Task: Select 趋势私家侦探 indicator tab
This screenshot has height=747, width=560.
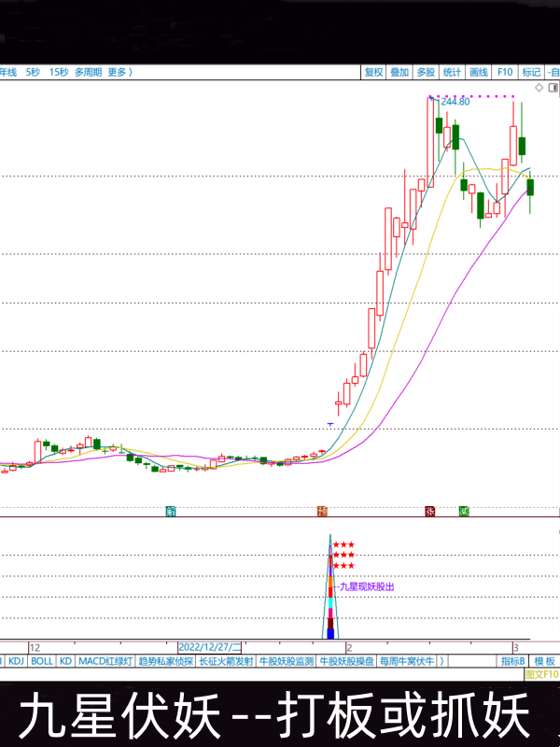Action: [x=166, y=661]
